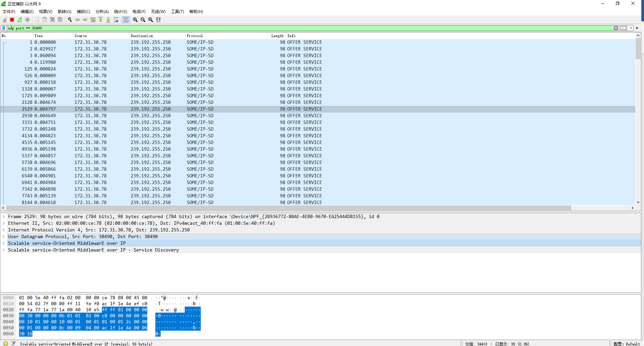Expand the User Datagram Protocol tree row
Image resolution: width=644 pixels, height=346 pixels.
click(4, 236)
